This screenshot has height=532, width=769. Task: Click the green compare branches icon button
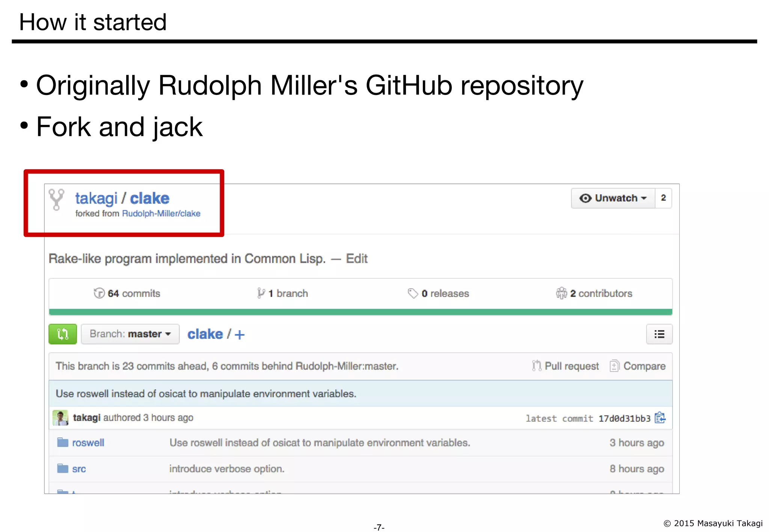tap(62, 334)
